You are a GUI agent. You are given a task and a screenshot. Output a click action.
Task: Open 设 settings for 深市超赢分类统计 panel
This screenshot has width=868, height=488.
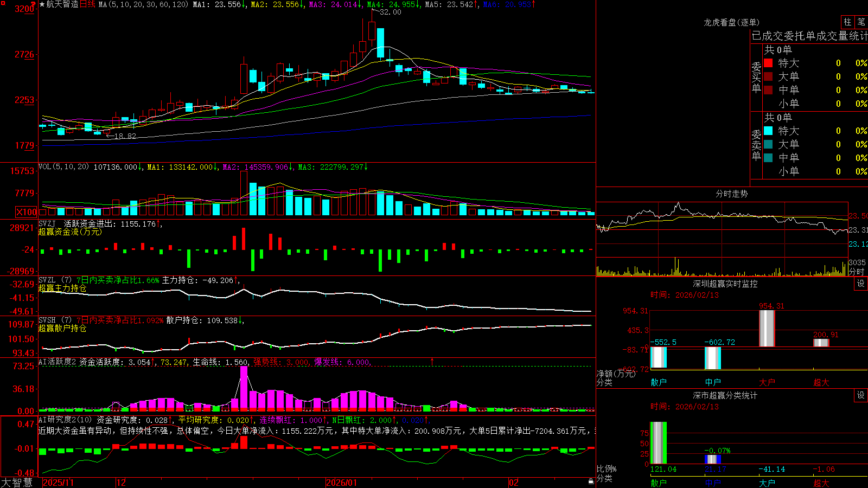point(860,396)
